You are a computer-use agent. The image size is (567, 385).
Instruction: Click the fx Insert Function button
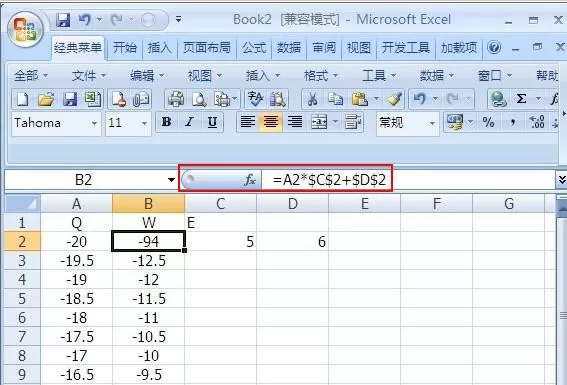click(x=250, y=180)
